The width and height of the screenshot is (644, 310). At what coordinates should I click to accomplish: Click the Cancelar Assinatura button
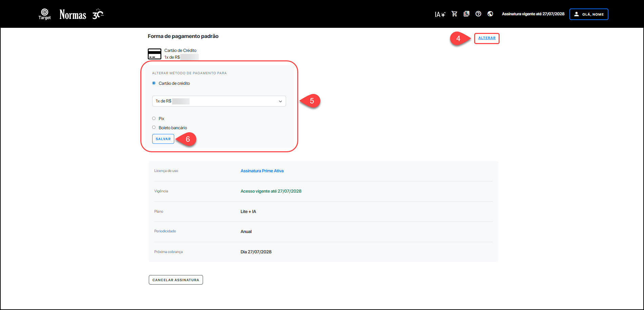coord(176,280)
